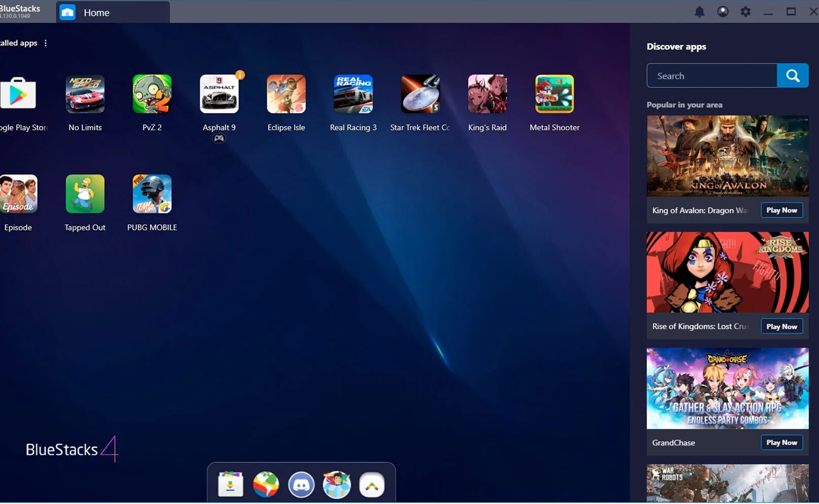Open the account profile icon

tap(723, 12)
